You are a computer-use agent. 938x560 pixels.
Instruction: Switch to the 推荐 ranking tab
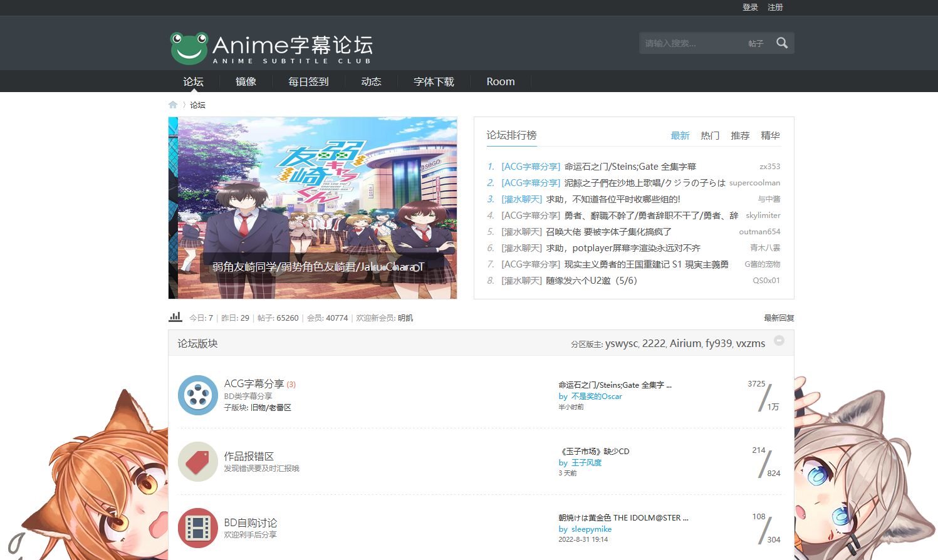[x=740, y=135]
